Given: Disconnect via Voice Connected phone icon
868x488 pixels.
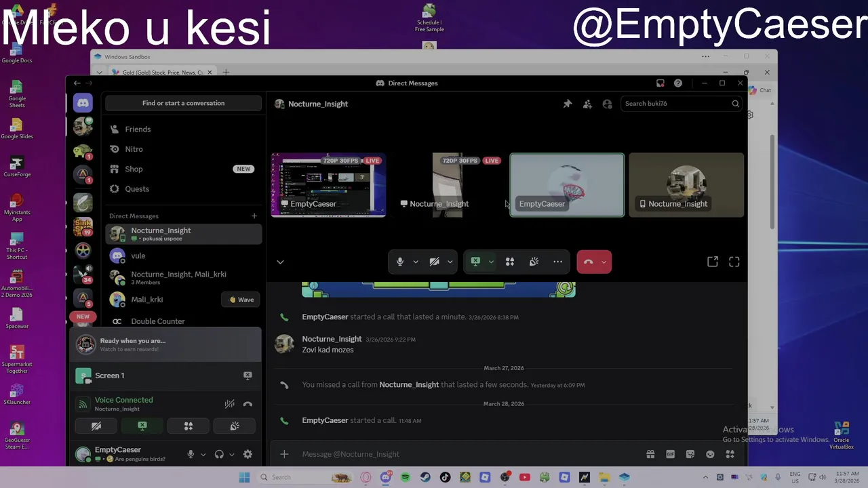Looking at the screenshot, I should coord(248,404).
